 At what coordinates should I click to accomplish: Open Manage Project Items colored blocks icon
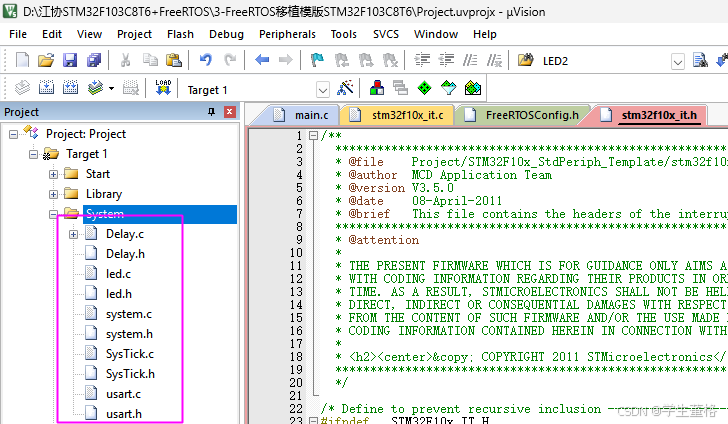[x=377, y=87]
